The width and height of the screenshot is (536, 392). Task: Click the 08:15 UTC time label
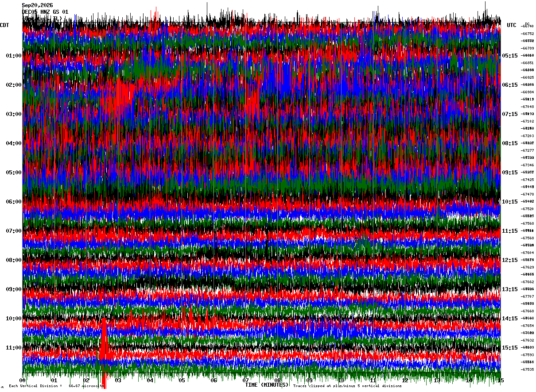click(509, 143)
